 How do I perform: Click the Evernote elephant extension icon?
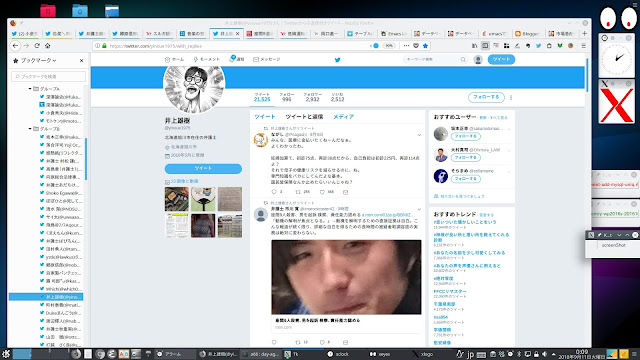click(x=528, y=46)
